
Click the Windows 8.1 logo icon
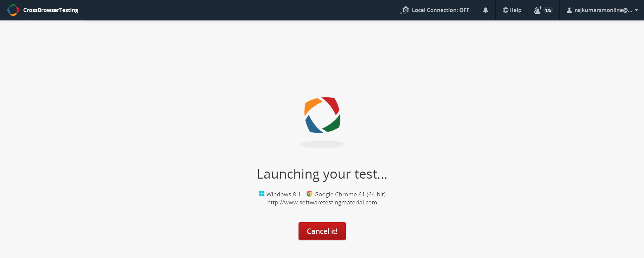tap(262, 194)
